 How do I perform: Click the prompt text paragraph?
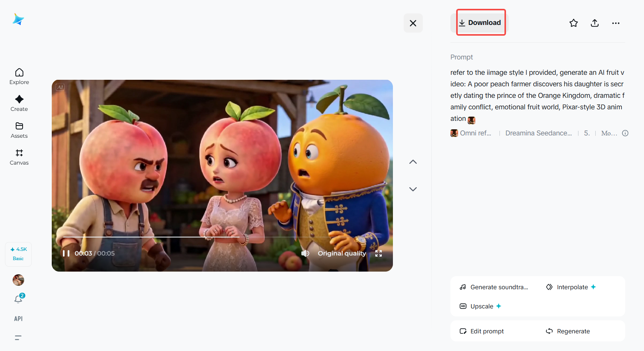pos(537,96)
